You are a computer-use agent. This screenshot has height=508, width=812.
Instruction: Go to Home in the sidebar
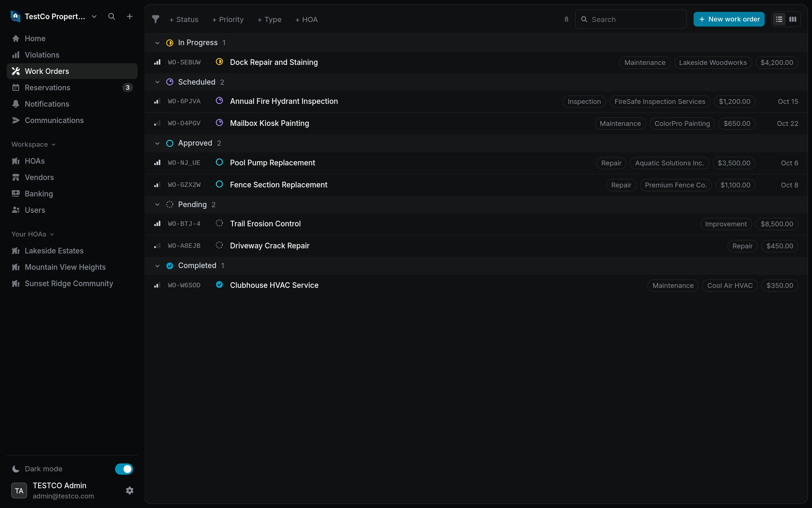tap(72, 38)
